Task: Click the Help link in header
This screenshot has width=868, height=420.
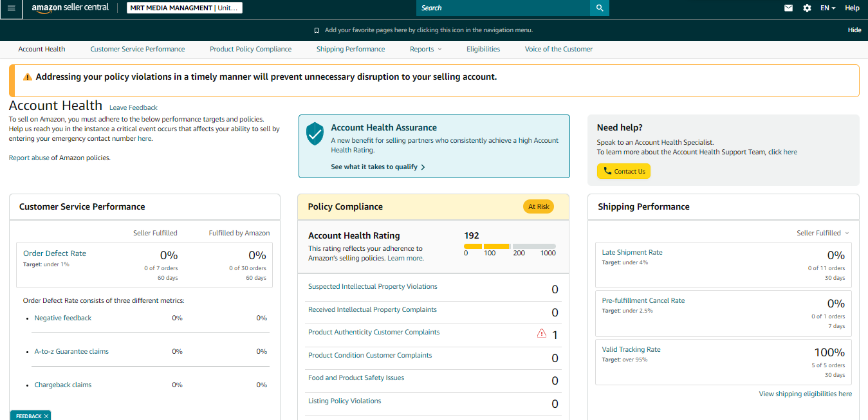Action: 852,8
